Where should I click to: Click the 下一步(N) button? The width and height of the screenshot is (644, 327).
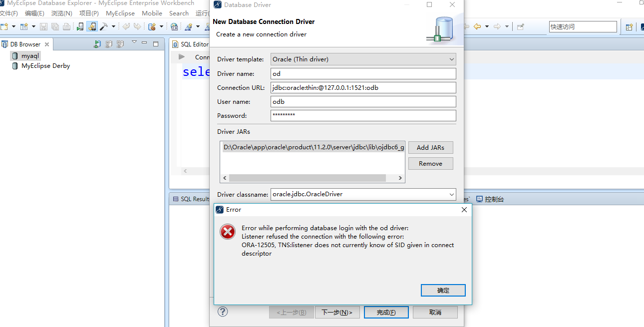click(x=337, y=313)
